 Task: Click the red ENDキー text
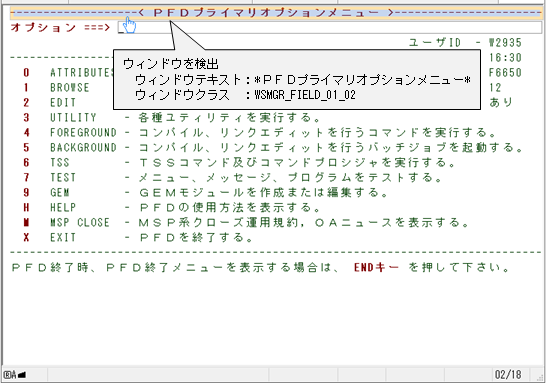click(x=376, y=267)
